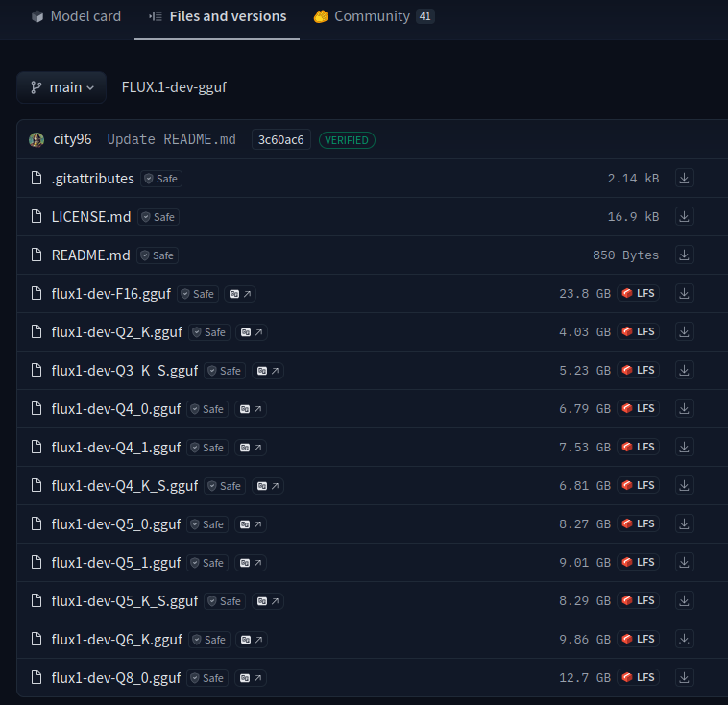The width and height of the screenshot is (728, 705).
Task: Open the LICENSE.md file
Action: point(91,217)
